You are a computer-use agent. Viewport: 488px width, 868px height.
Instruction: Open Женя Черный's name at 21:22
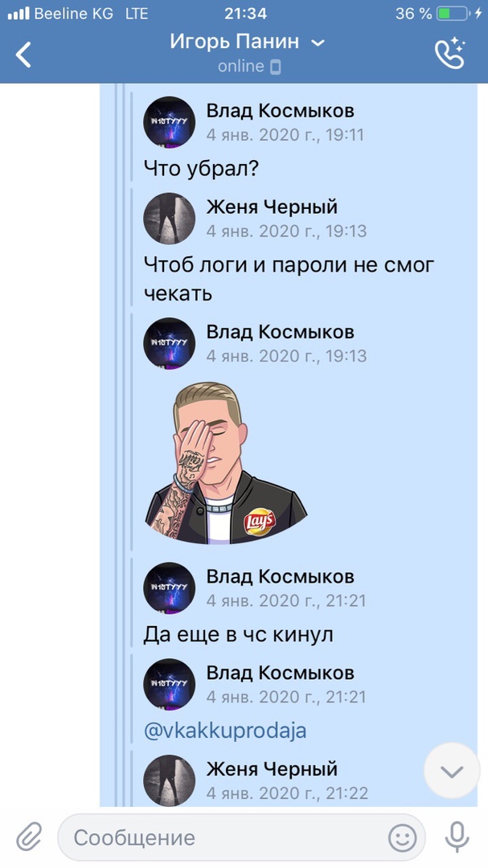(272, 769)
